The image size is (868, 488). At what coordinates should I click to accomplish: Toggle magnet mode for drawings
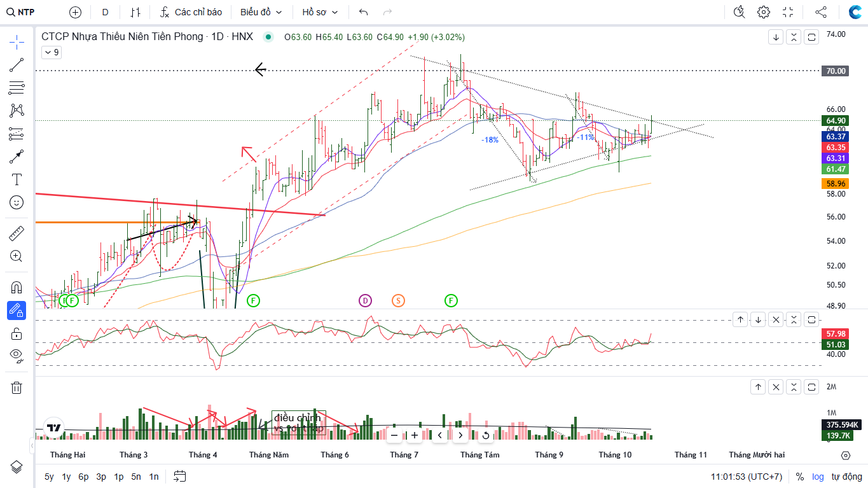pyautogui.click(x=17, y=287)
